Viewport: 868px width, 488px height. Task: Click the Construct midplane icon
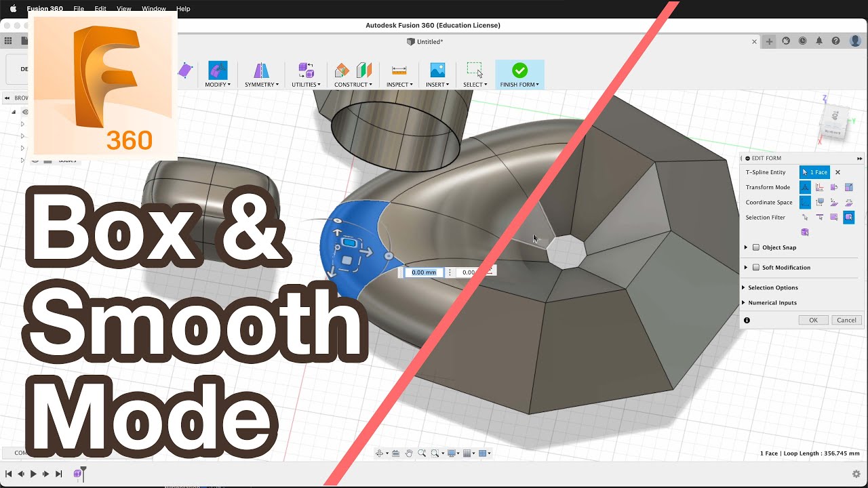coord(364,70)
